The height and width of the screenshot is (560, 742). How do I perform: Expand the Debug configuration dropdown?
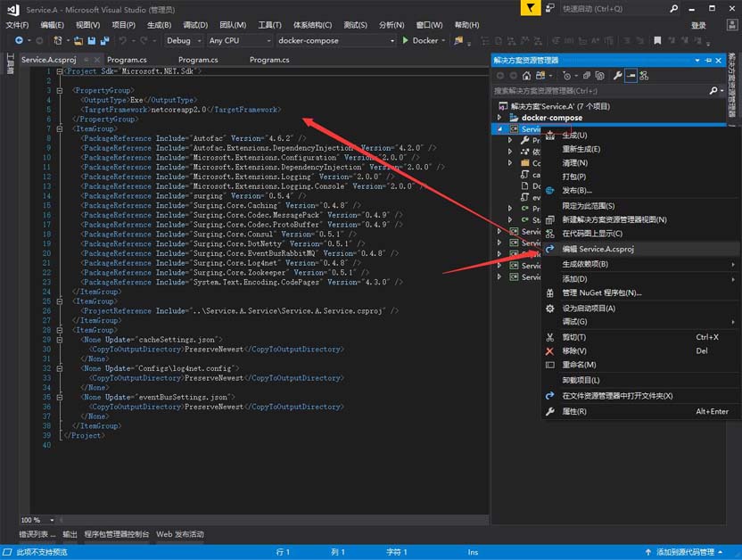(x=182, y=40)
